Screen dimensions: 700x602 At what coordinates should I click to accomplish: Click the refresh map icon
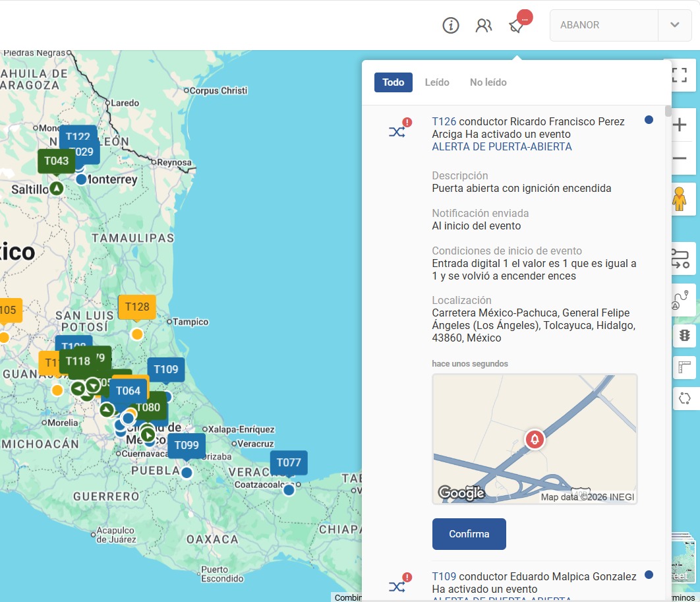point(684,398)
